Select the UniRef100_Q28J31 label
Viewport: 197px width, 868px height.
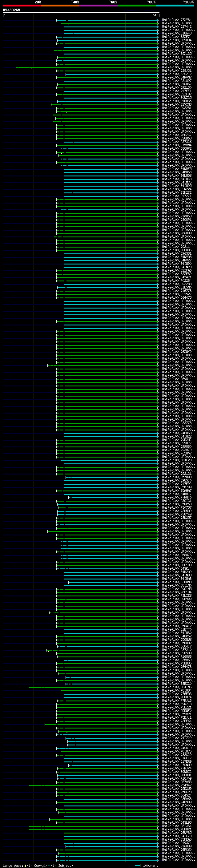tap(177, 71)
